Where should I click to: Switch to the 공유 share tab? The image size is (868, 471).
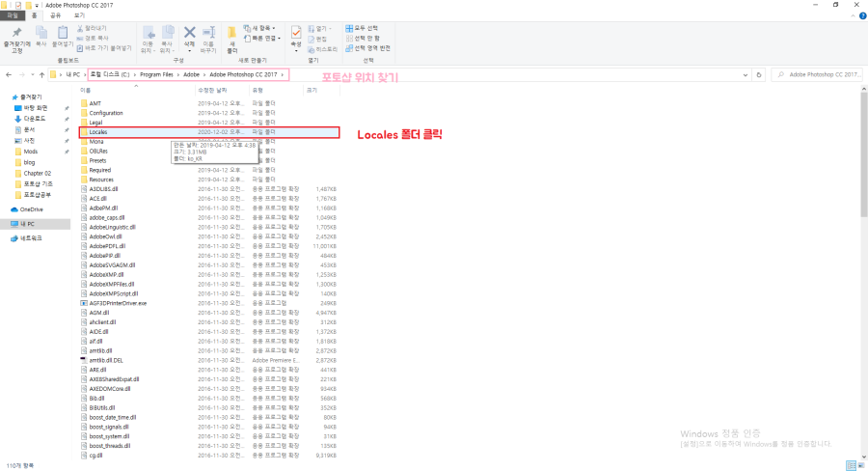click(55, 15)
